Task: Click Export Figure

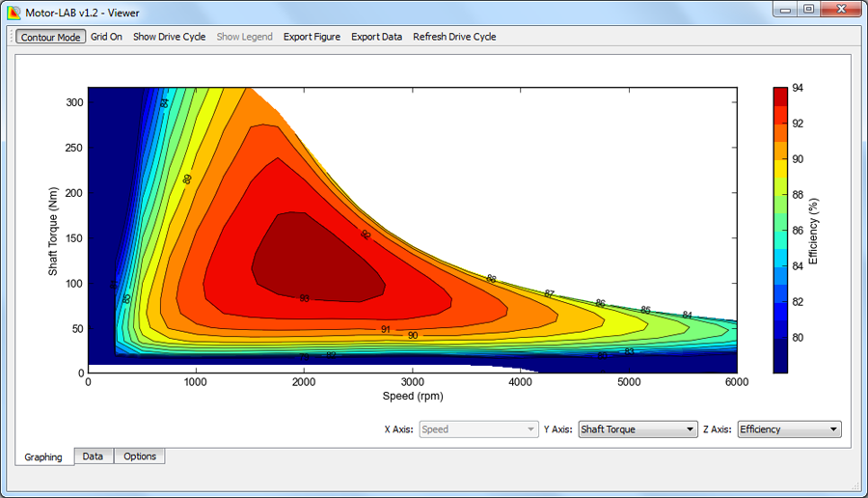Action: pos(312,37)
